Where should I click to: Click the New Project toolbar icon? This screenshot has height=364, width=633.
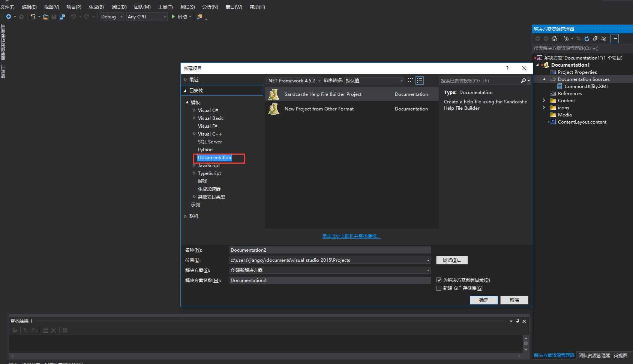[33, 16]
